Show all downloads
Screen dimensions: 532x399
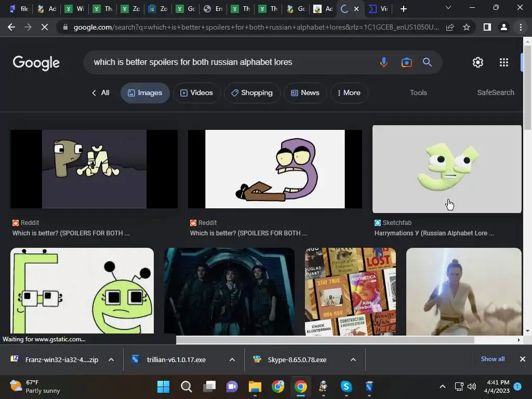pyautogui.click(x=493, y=359)
